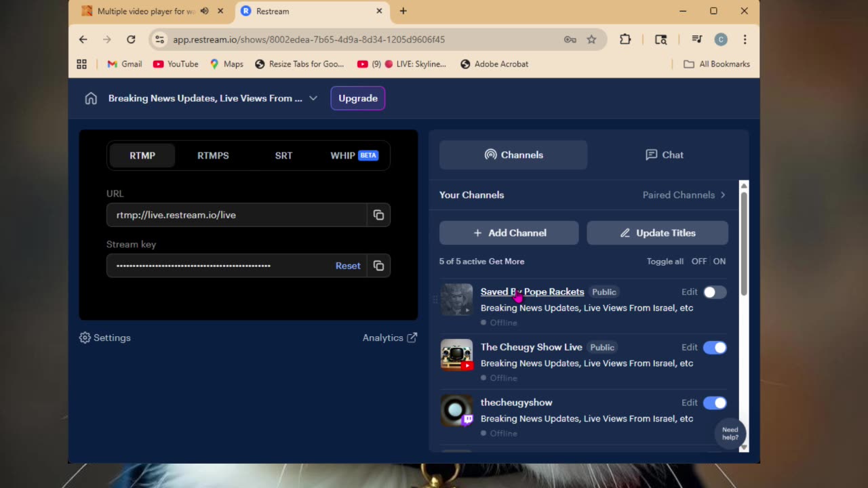This screenshot has height=488, width=868.
Task: Open Gmail bookmark
Action: 125,64
